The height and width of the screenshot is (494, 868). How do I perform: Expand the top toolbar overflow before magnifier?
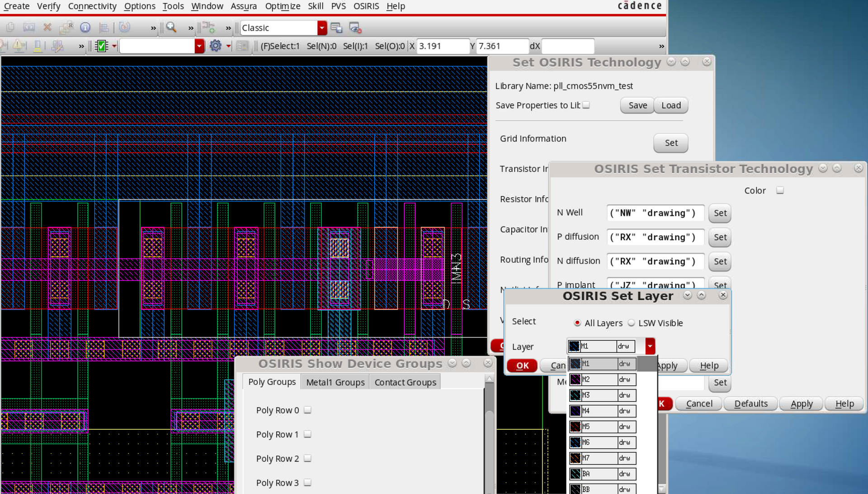(x=153, y=28)
